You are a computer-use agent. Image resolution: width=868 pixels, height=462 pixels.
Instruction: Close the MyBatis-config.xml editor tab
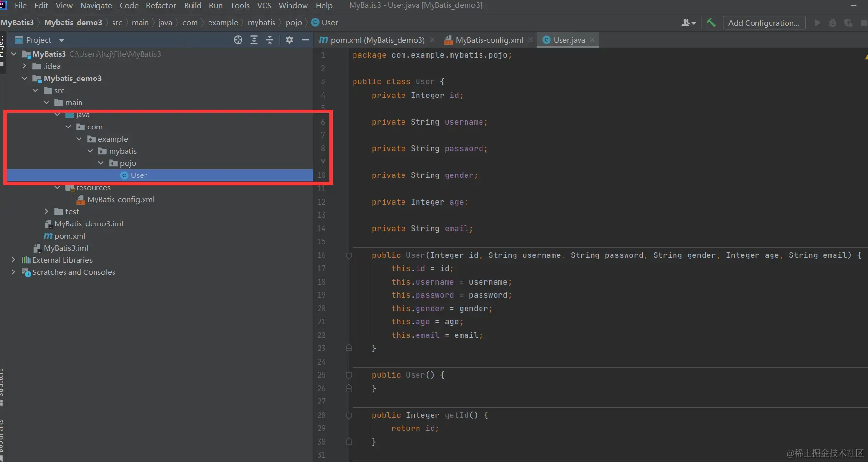tap(530, 40)
